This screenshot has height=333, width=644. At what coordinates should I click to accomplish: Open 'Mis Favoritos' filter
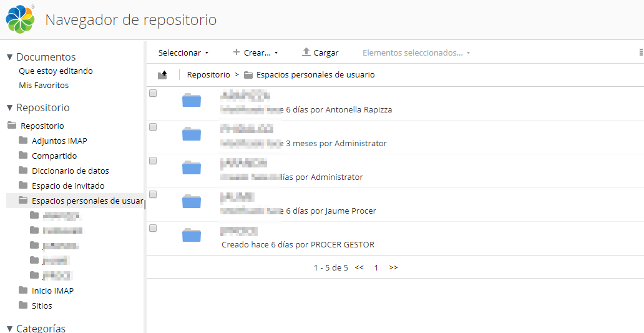tap(44, 86)
